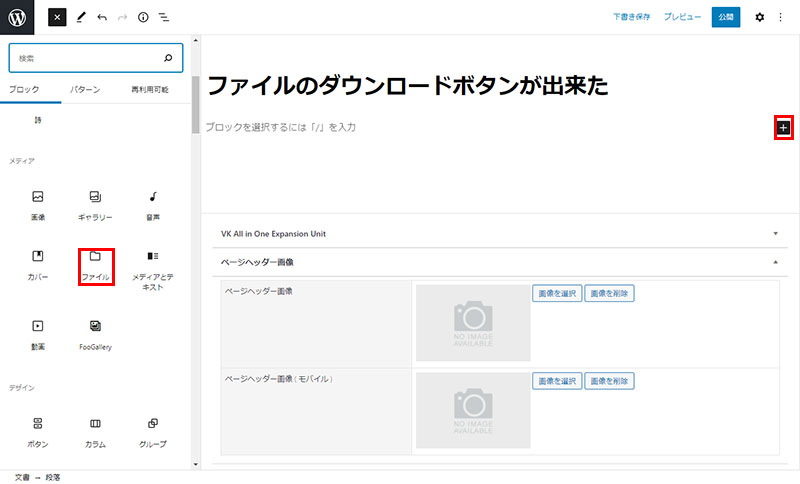Close the block inserter with X toggle
This screenshot has width=800, height=484.
[x=57, y=17]
